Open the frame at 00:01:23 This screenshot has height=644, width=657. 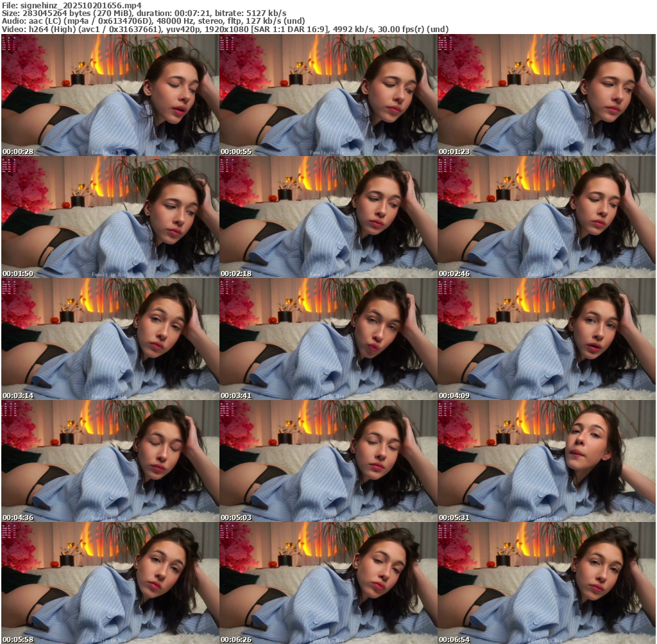[547, 95]
